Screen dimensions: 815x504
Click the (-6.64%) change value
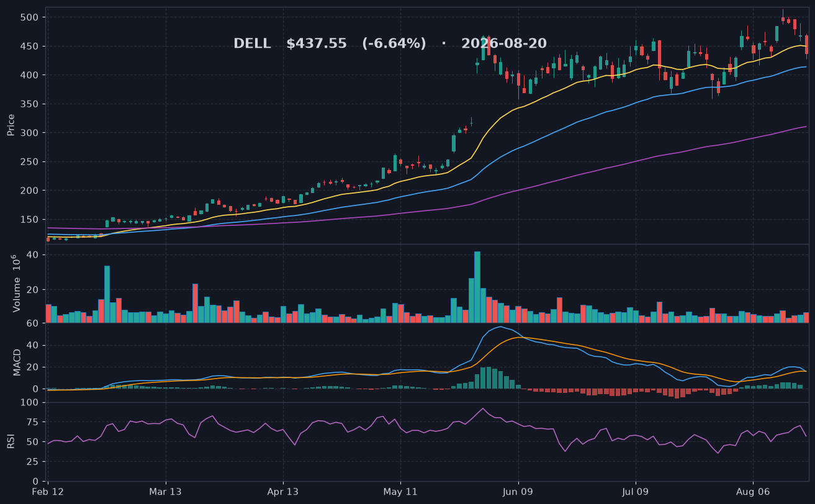point(394,44)
